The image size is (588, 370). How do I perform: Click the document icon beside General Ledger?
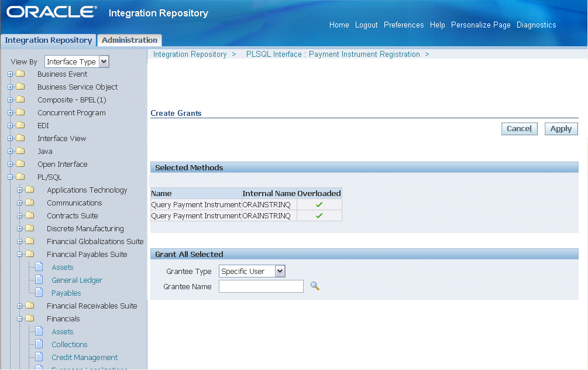click(39, 280)
